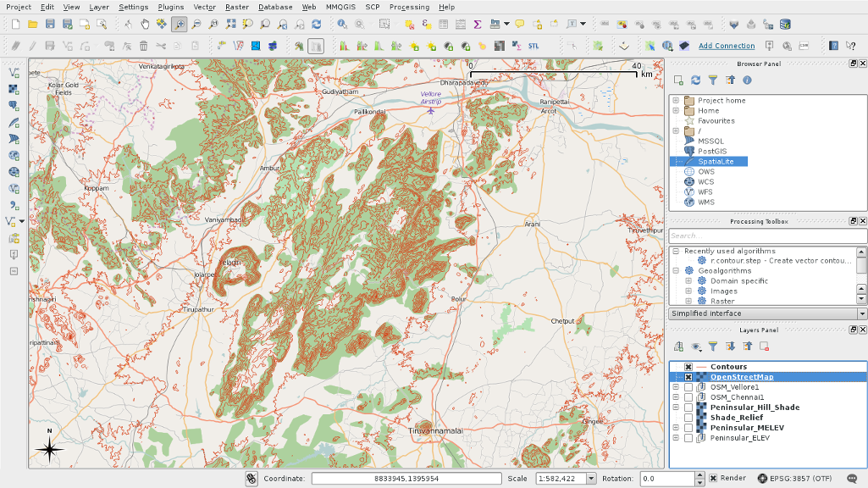This screenshot has width=868, height=488.
Task: Click the Add Connection link
Action: pyautogui.click(x=727, y=46)
